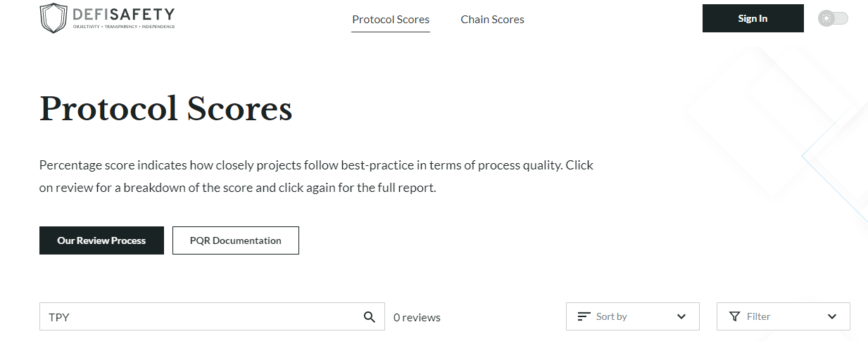The height and width of the screenshot is (341, 868).
Task: Switch to Chain Scores tab
Action: pos(493,19)
